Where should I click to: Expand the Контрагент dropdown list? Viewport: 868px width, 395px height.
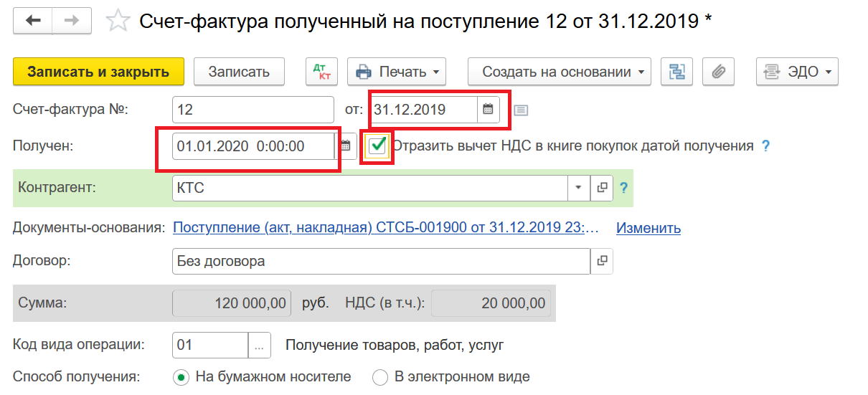click(x=578, y=188)
